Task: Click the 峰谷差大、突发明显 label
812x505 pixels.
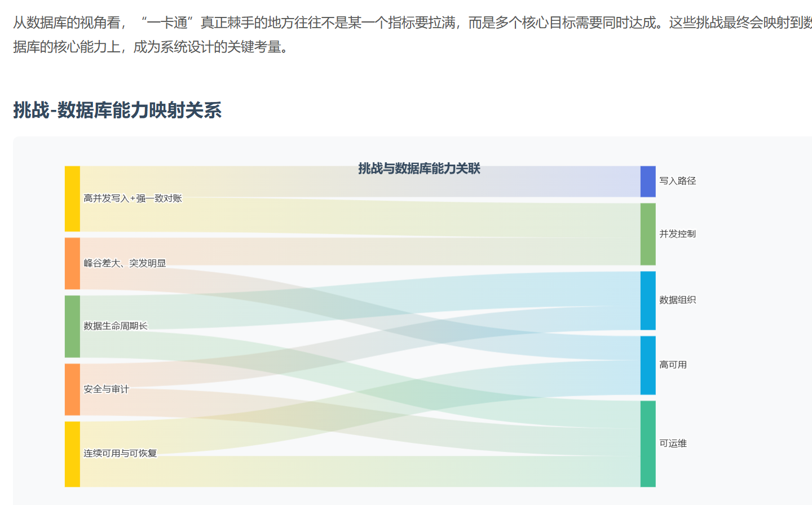Action: coord(125,263)
